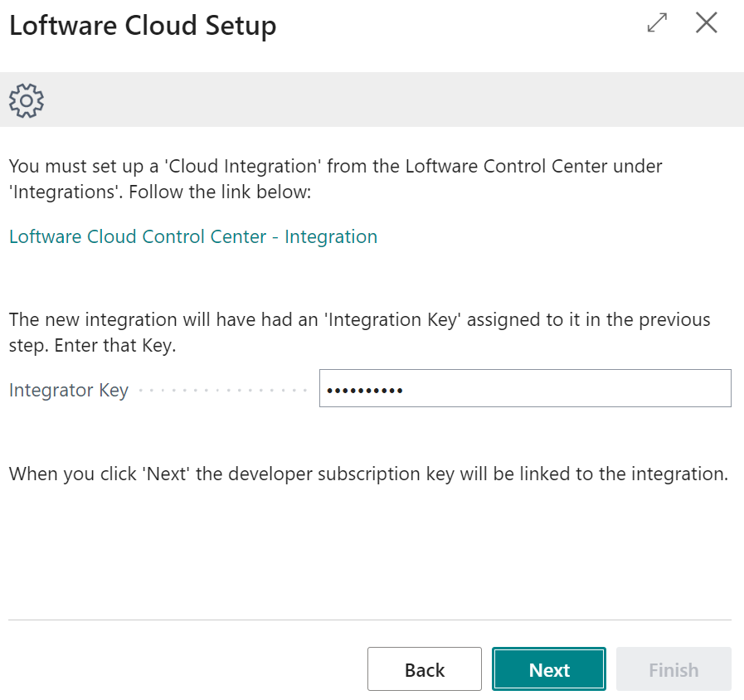Open the Loftware Cloud Control Center - Integration link

(x=192, y=236)
